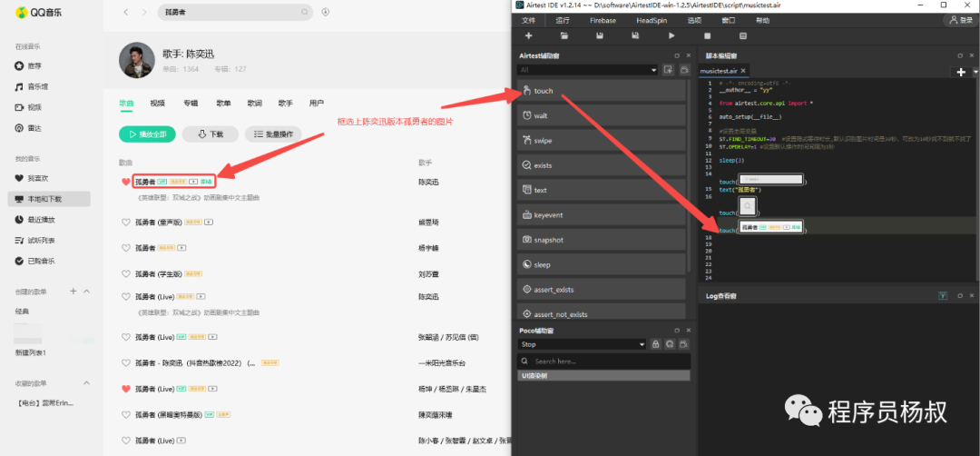Select the touch command in Airtest assistant
980x456 pixels.
602,91
